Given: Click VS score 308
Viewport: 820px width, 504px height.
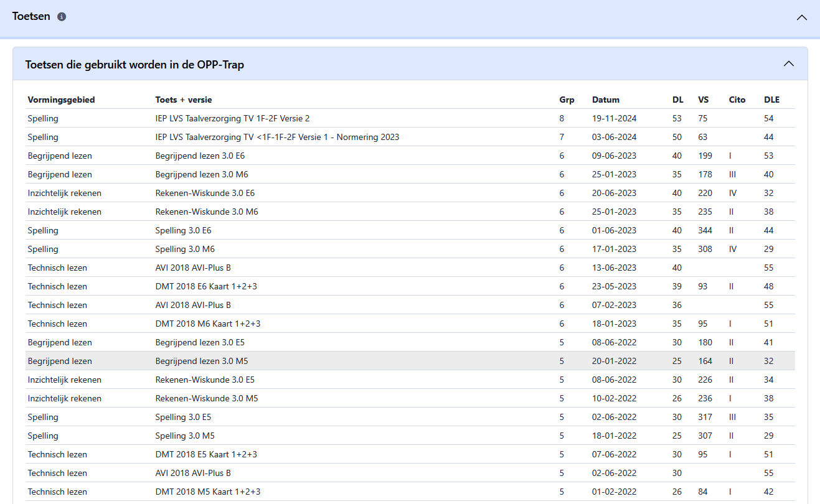Looking at the screenshot, I should coord(705,249).
